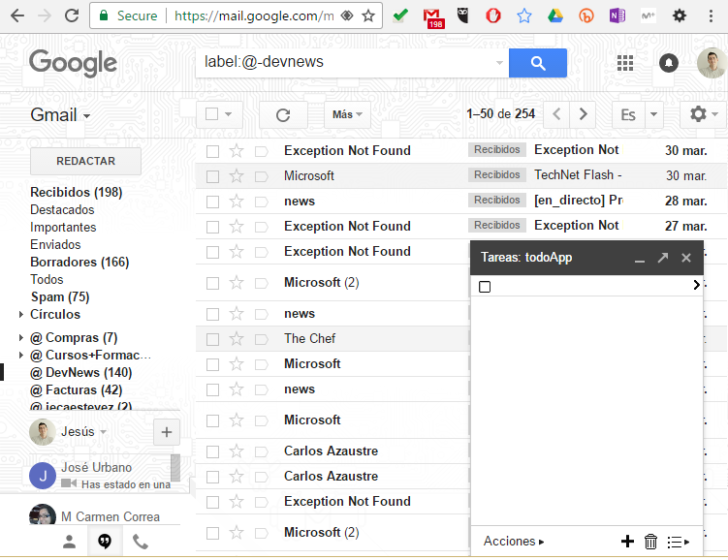Expand the @ Compras label
This screenshot has width=728, height=560.
(x=21, y=337)
